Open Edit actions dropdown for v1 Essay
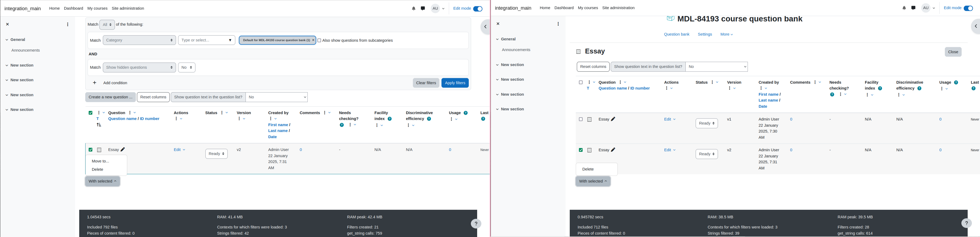 pos(670,120)
